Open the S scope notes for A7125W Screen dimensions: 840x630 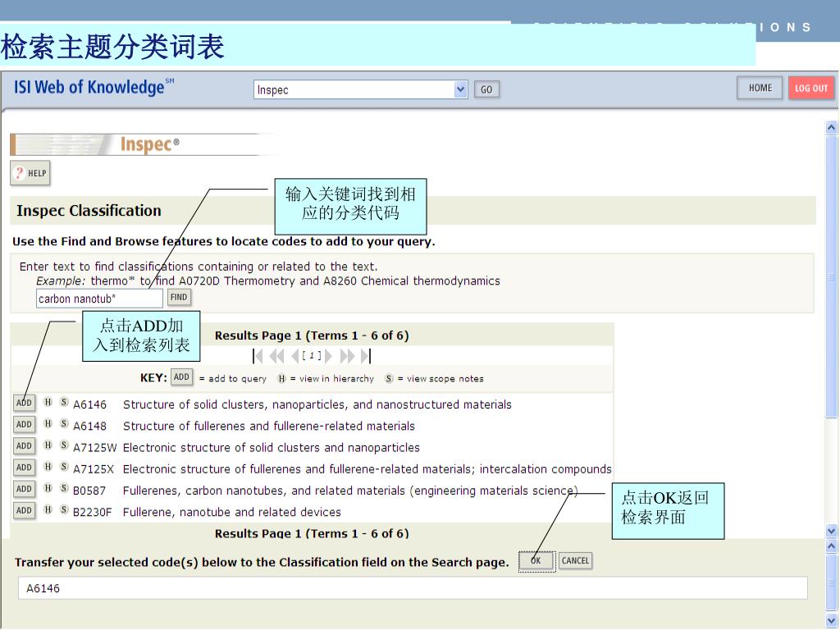point(64,445)
